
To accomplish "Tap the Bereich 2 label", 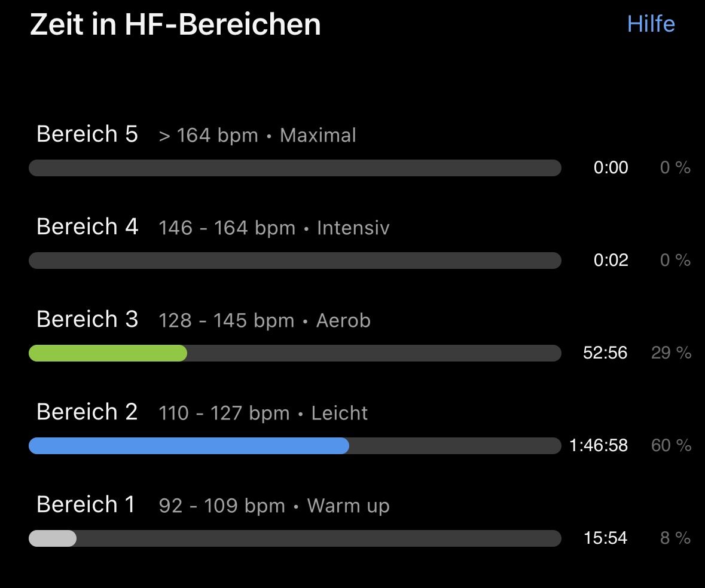I will click(87, 412).
